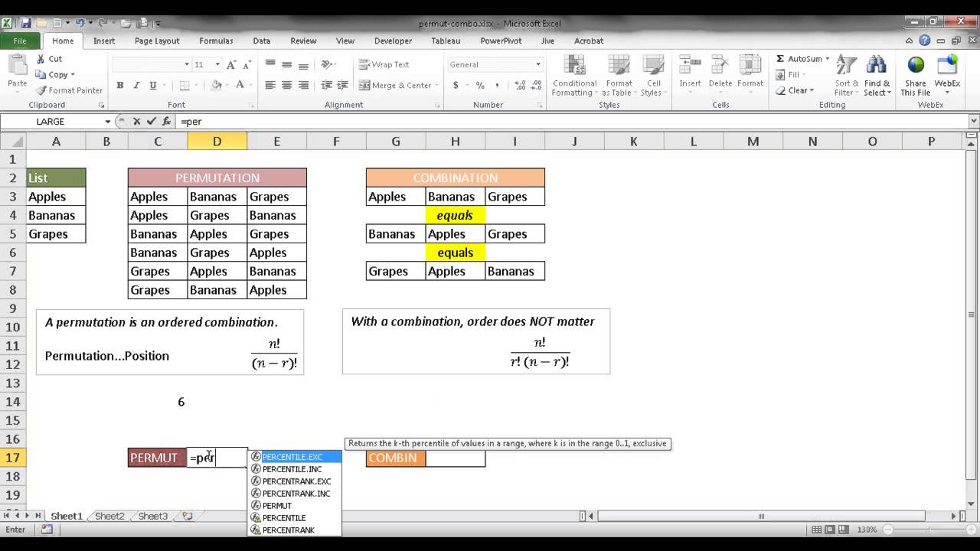The image size is (980, 551).
Task: Select PERMUT from autocomplete list
Action: (x=295, y=506)
